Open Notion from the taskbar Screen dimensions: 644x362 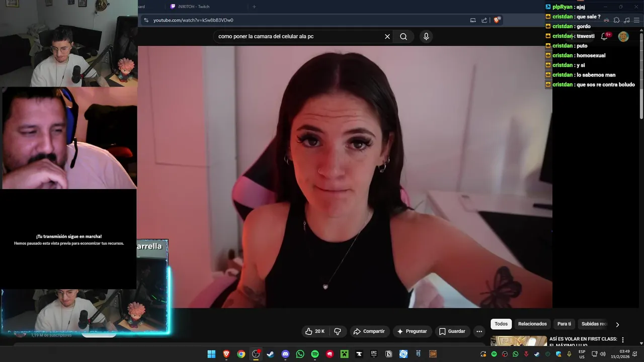388,354
